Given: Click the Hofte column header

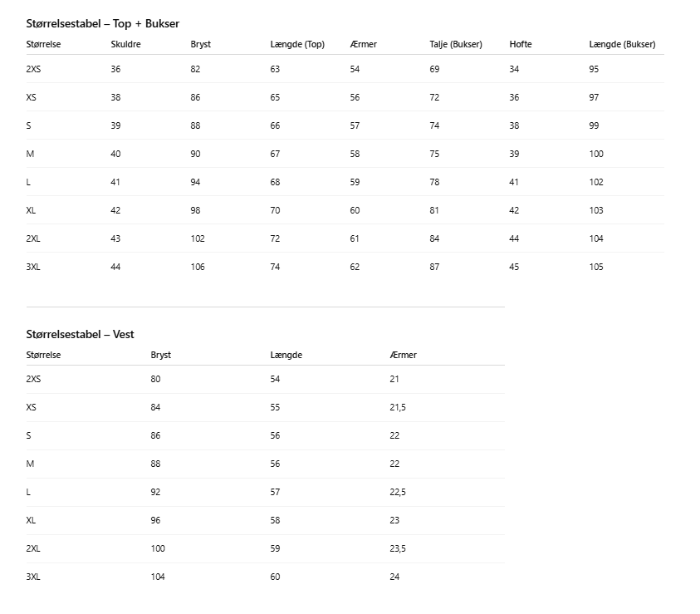Looking at the screenshot, I should coord(521,45).
